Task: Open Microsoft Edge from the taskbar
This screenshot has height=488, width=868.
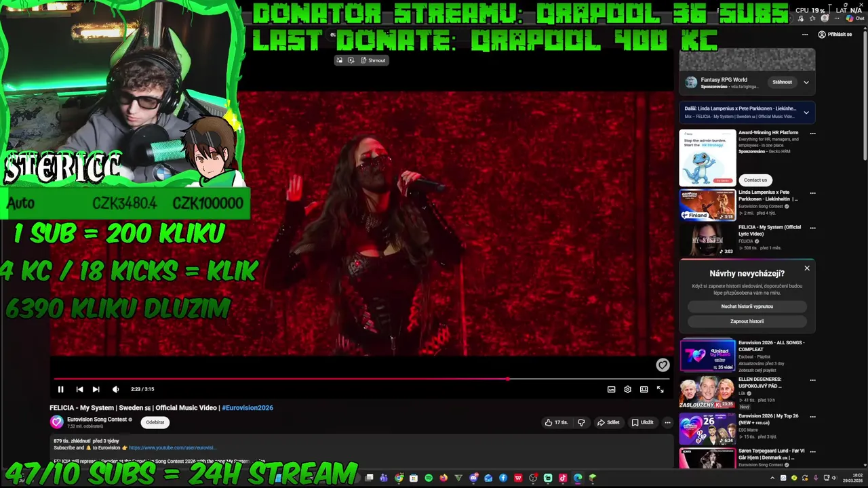Action: tap(578, 478)
